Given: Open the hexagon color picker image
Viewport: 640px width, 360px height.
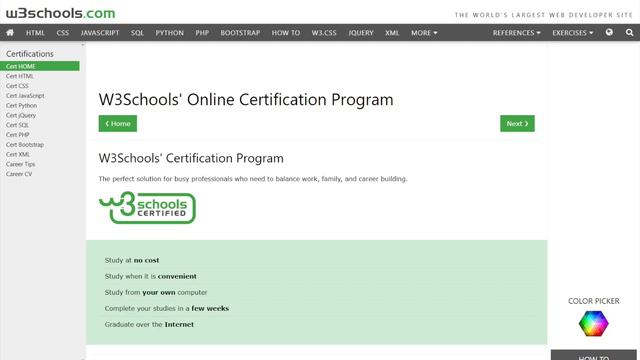Looking at the screenshot, I should (x=593, y=323).
